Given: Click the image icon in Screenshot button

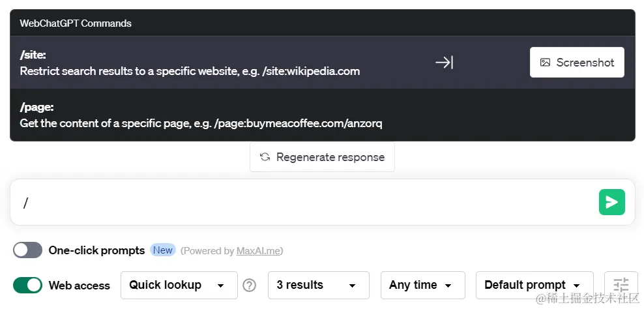Looking at the screenshot, I should click(x=545, y=63).
